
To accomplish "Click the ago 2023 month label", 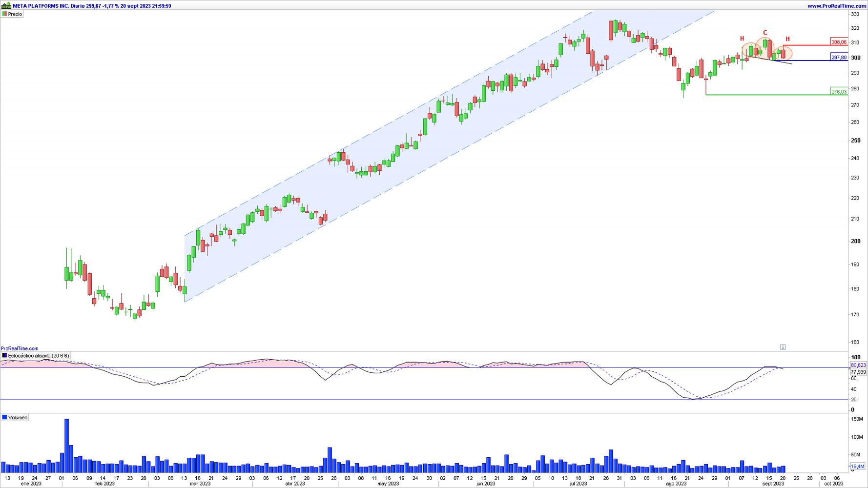I will pyautogui.click(x=676, y=484).
